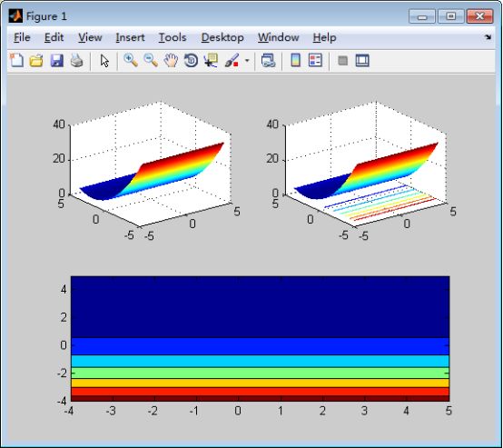Toggle the Brush data tool
Viewport: 503px width, 448px height.
(232, 60)
